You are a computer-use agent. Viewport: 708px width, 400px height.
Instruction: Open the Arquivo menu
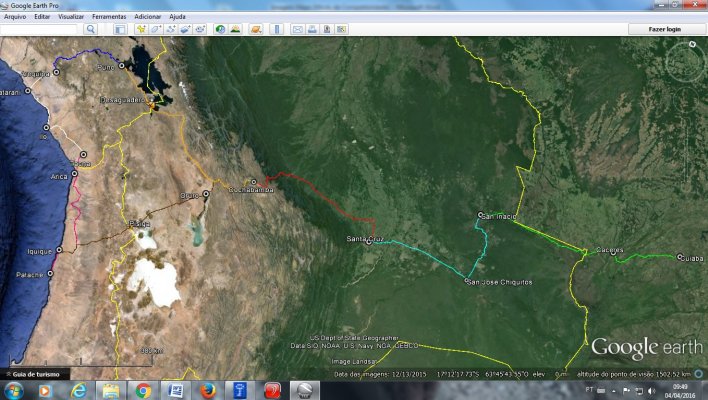click(x=15, y=17)
